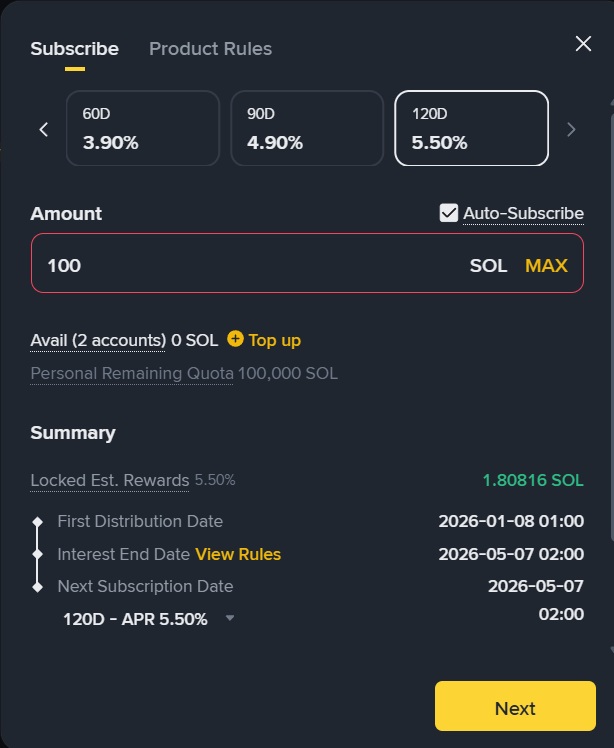The height and width of the screenshot is (748, 614).
Task: Select the 90D 4.90% duration option
Action: [306, 128]
